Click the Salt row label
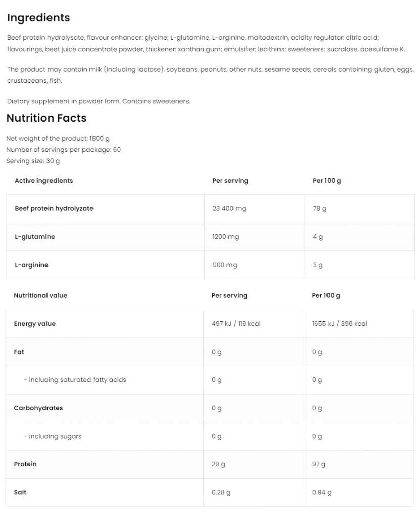 coord(20,492)
